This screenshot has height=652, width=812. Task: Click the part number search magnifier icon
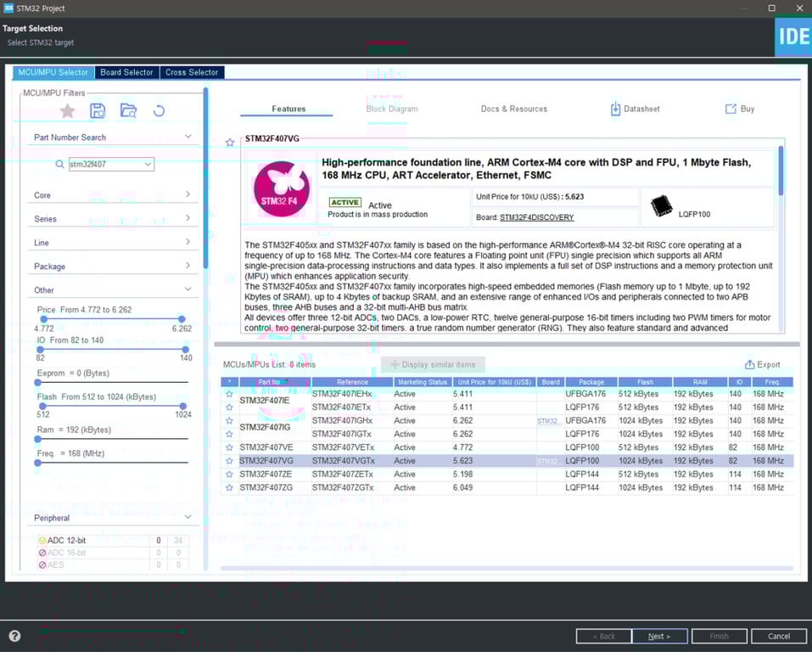[x=59, y=165]
